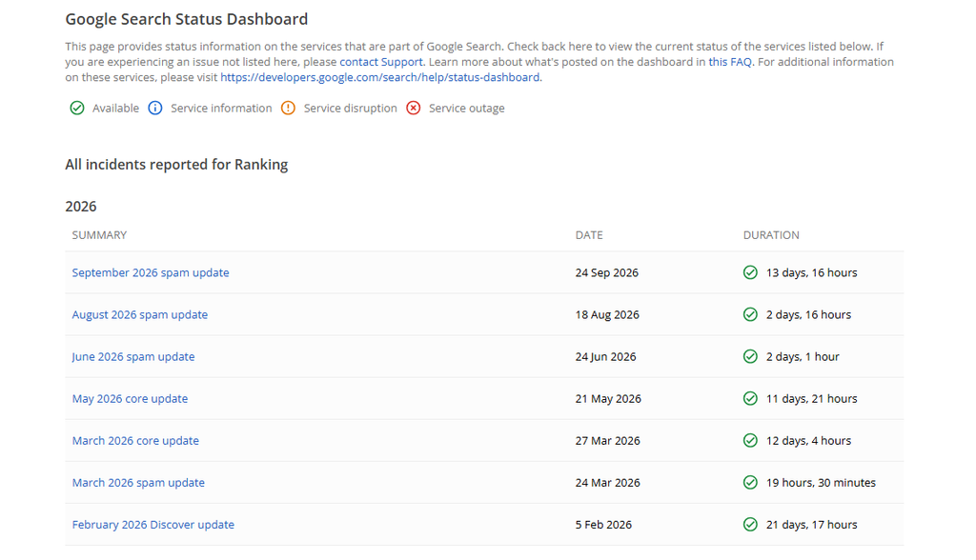Click the 2026 year heading
Screen dimensions: 976x560
81,207
